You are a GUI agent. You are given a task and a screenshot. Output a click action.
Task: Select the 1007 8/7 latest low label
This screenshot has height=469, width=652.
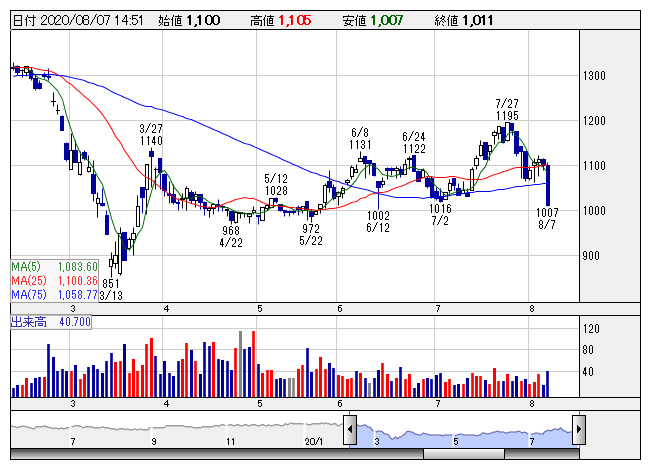(547, 218)
